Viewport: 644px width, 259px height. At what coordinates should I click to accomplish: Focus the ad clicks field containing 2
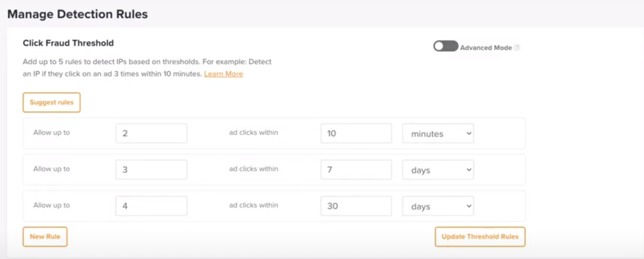click(151, 134)
